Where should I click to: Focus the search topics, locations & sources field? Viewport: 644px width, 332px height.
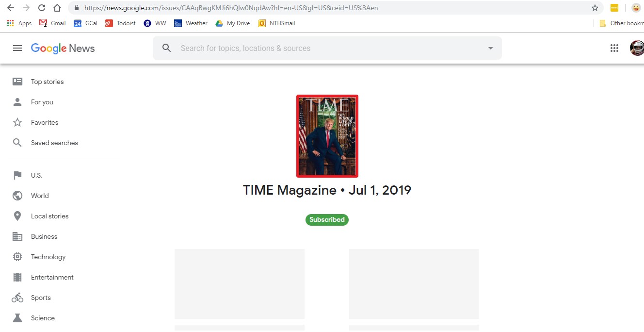coord(327,48)
